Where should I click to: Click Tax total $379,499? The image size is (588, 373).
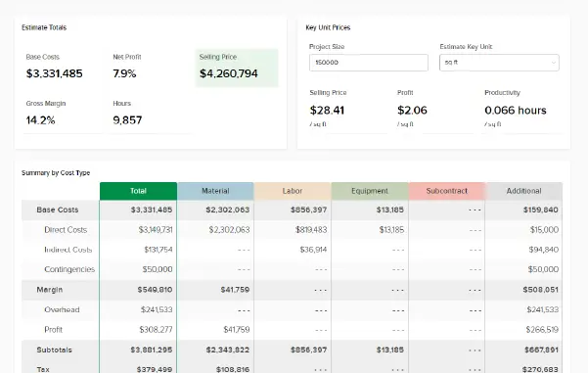tap(155, 369)
